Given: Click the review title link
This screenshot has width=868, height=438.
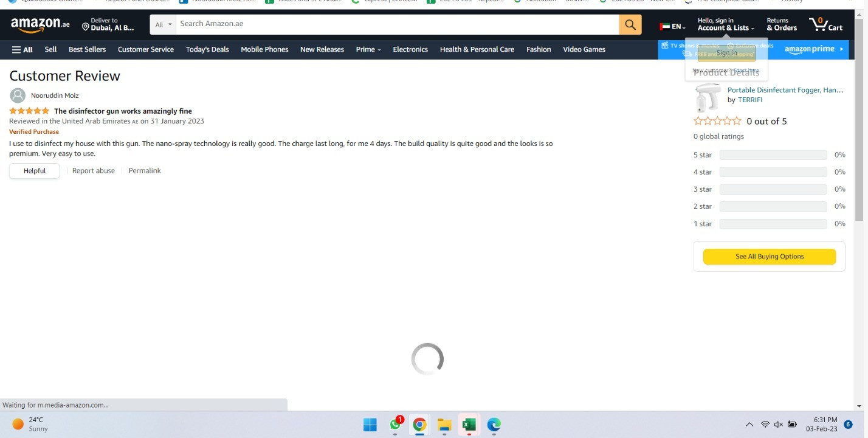Looking at the screenshot, I should [x=123, y=111].
